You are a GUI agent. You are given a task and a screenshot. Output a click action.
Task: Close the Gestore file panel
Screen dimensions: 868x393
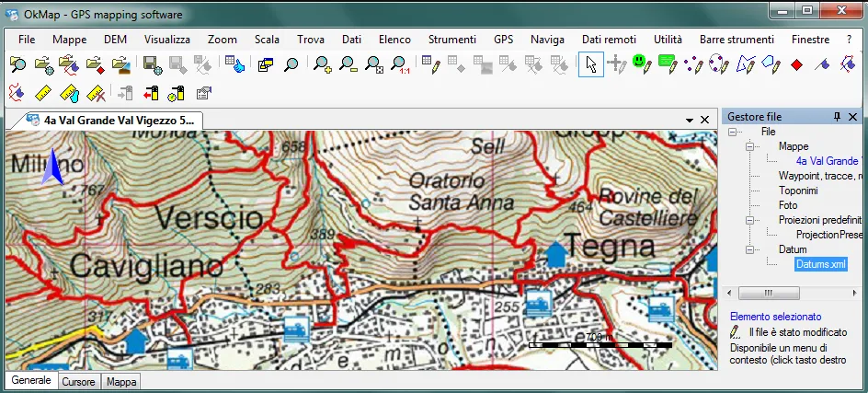852,116
